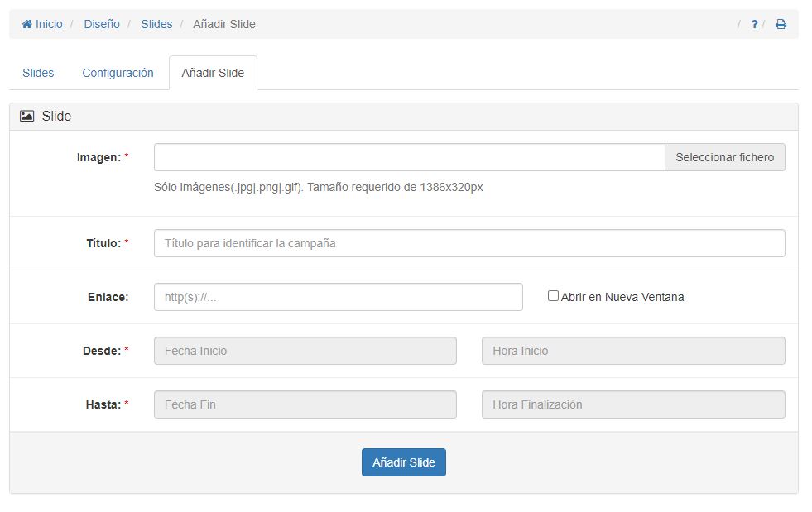The width and height of the screenshot is (812, 512).
Task: Click the Hora Inicio time field
Action: 632,350
